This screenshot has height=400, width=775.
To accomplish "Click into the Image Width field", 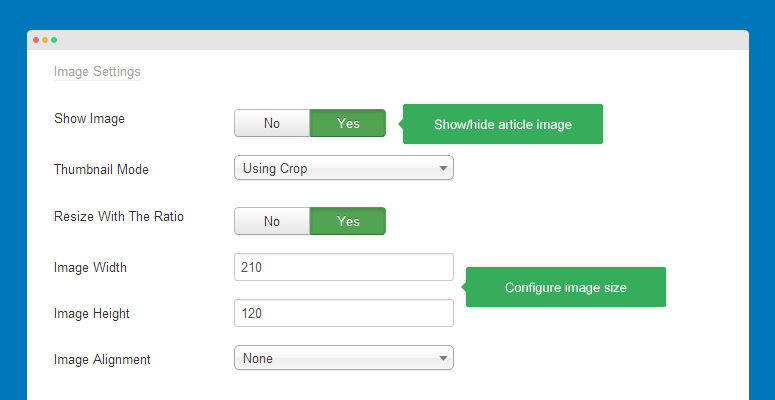I will coord(344,267).
